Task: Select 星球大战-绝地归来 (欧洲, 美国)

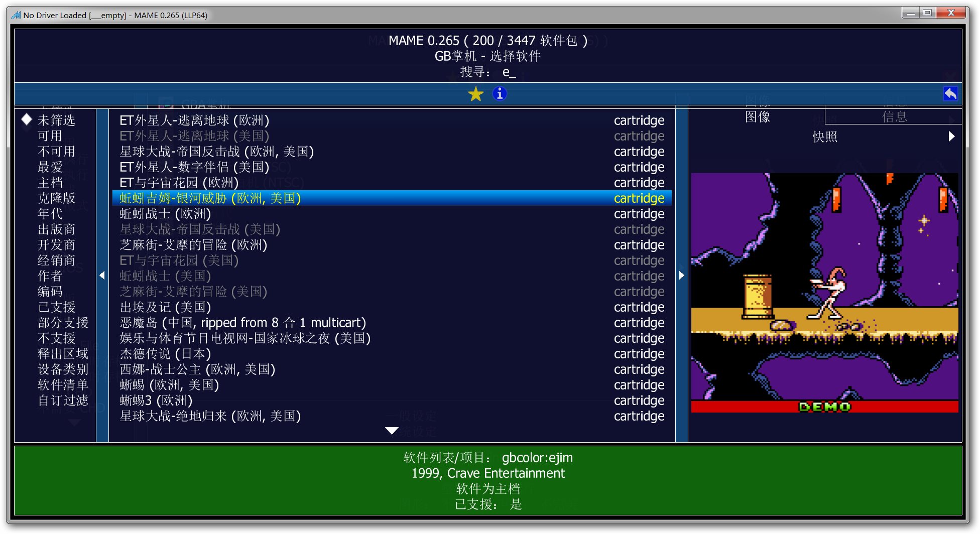Action: click(x=392, y=416)
